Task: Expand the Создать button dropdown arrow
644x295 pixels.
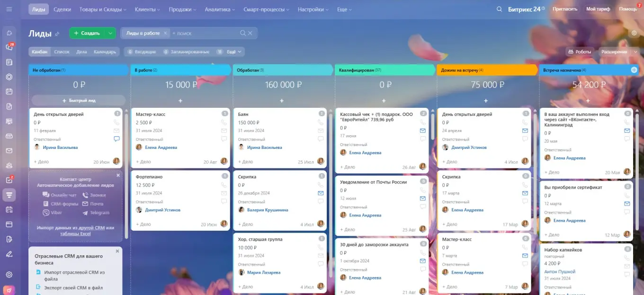Action: tap(110, 33)
